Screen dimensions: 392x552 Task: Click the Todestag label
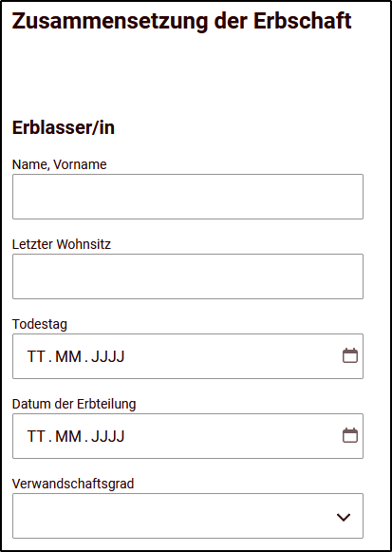pos(40,324)
